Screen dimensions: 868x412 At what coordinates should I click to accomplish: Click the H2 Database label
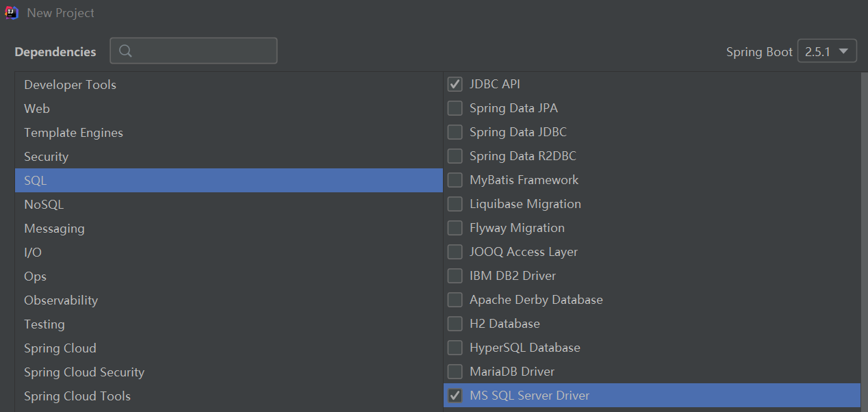pyautogui.click(x=505, y=324)
